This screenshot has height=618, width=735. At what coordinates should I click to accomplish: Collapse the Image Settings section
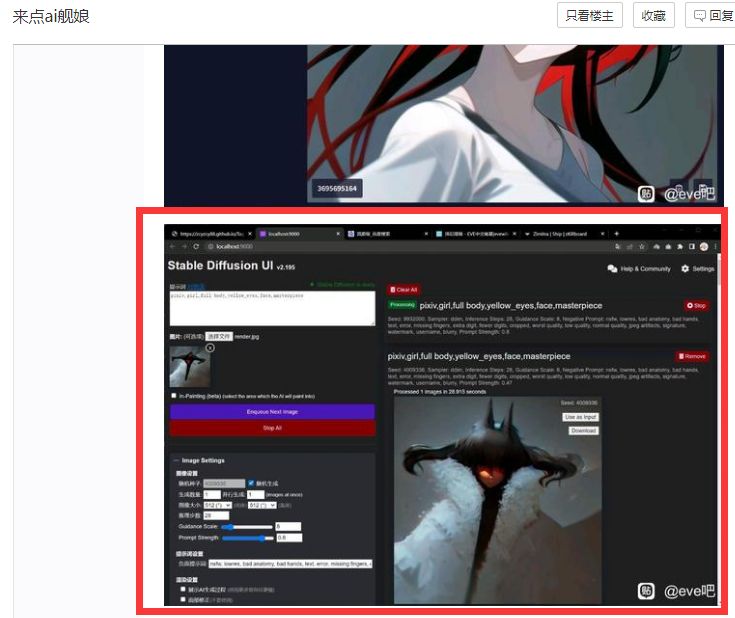(199, 460)
